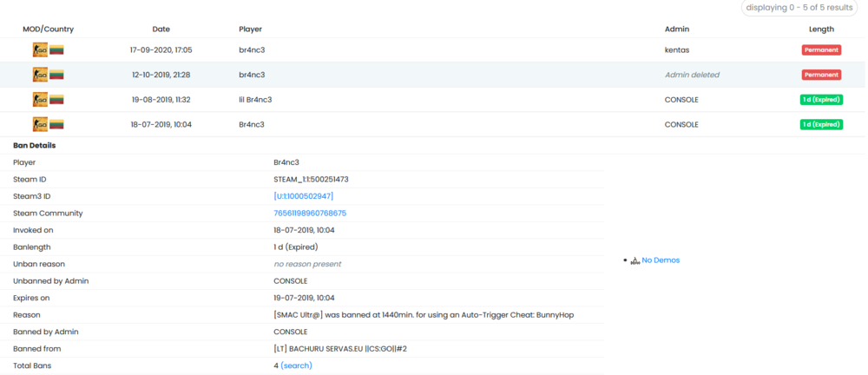Click CS:GO mod icon in 19-08-2019 ban row

pyautogui.click(x=40, y=100)
